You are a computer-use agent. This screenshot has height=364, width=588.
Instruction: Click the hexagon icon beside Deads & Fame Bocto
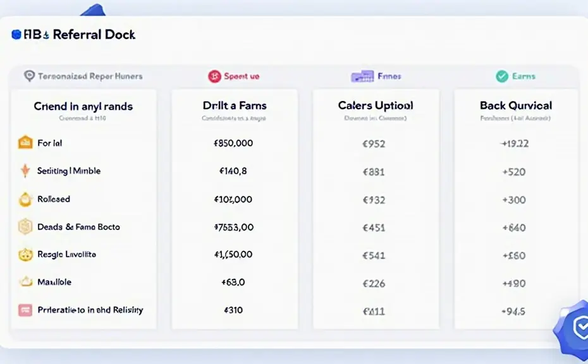click(25, 227)
